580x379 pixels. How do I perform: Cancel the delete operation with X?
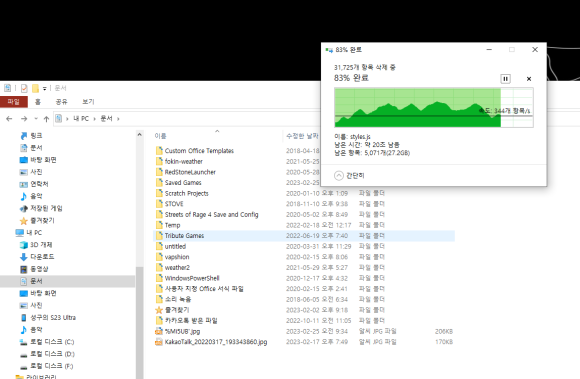point(529,79)
